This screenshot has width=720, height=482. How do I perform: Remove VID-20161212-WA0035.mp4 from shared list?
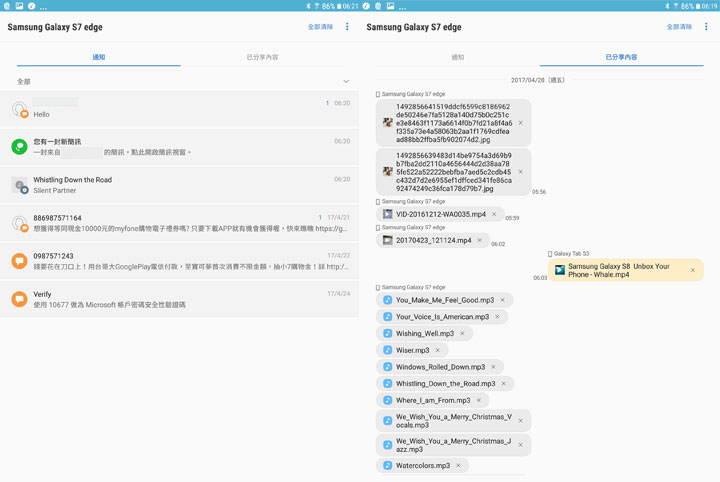pyautogui.click(x=494, y=214)
